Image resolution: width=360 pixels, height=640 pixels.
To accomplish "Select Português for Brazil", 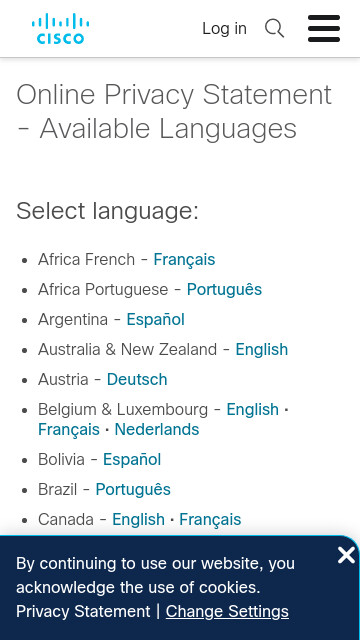I will pos(133,489).
